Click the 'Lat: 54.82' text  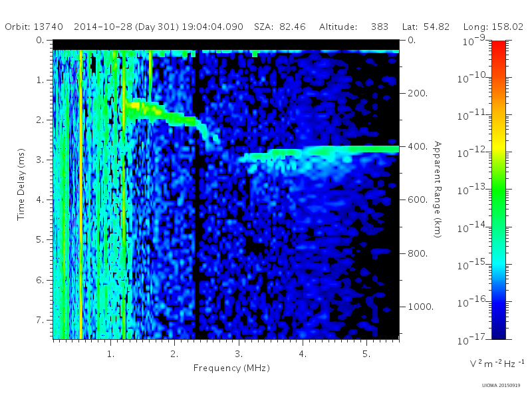426,27
